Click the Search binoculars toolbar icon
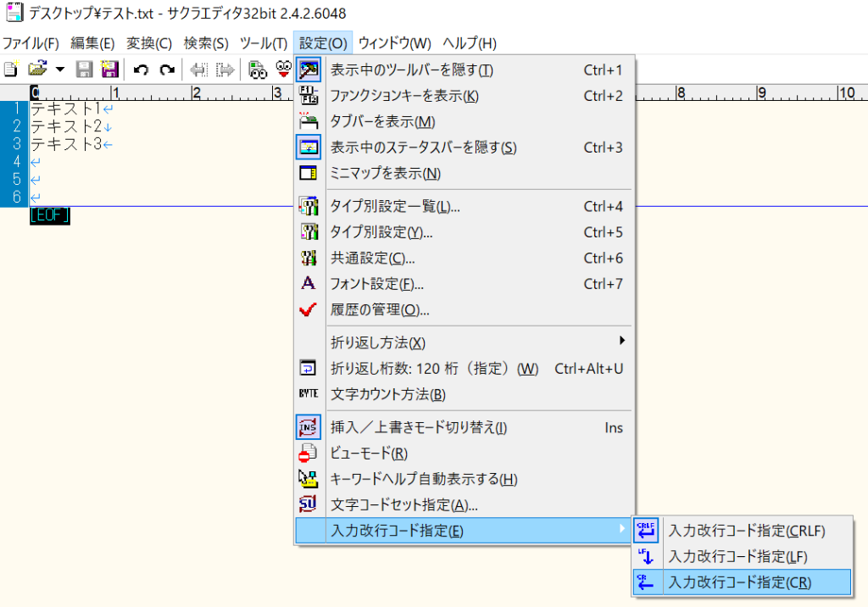Image resolution: width=868 pixels, height=607 pixels. tap(258, 70)
